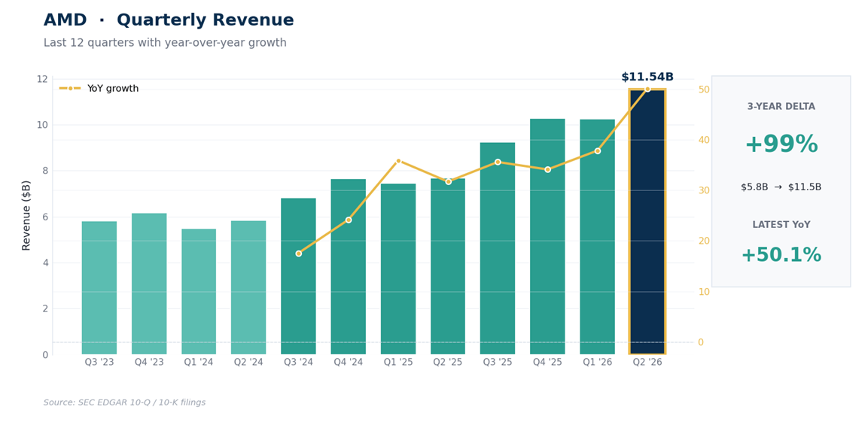Select the '40' tick on growth axis
This screenshot has width=868, height=422.
(x=704, y=140)
